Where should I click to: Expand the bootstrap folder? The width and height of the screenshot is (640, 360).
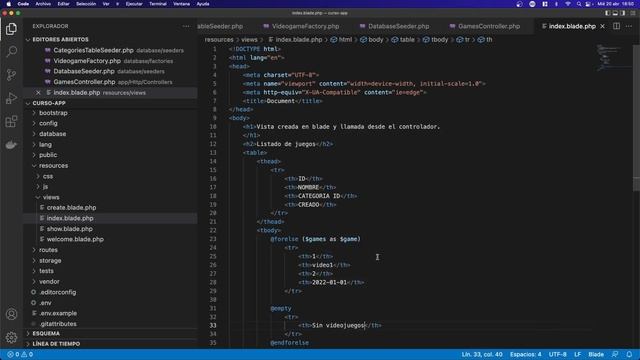tap(53, 113)
